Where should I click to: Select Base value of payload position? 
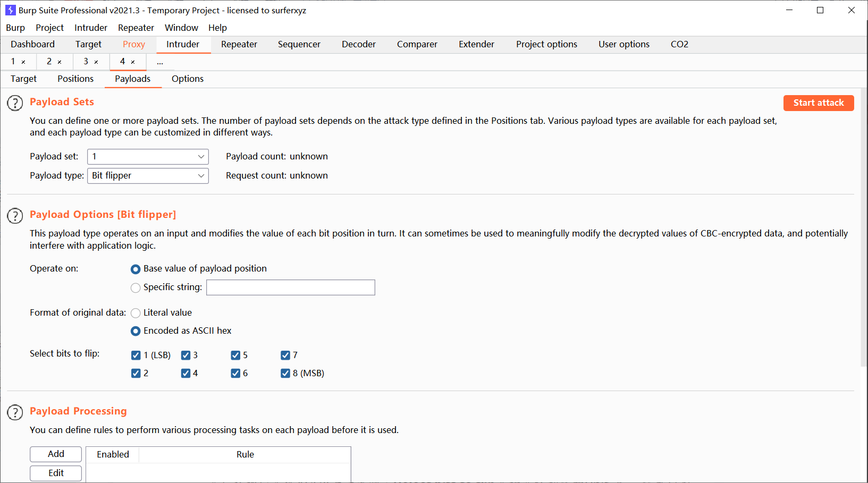[x=136, y=269]
